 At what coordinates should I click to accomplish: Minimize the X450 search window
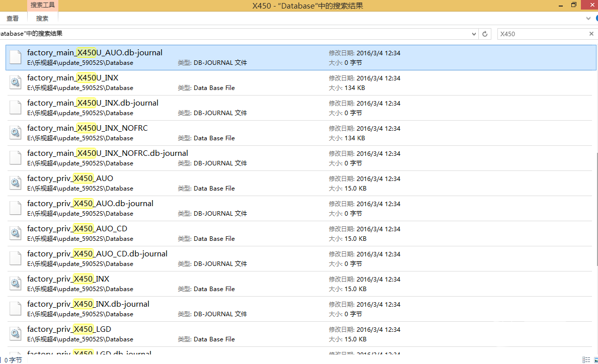(x=561, y=6)
